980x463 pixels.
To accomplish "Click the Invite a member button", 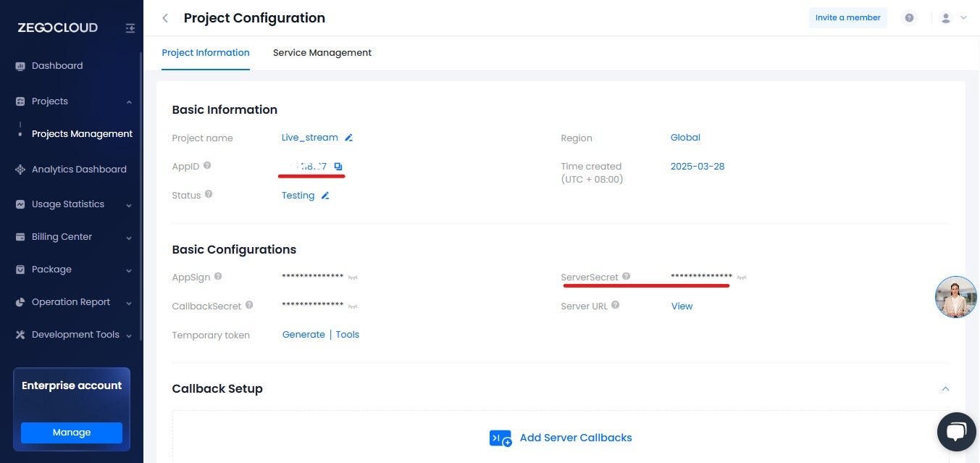I will tap(848, 18).
